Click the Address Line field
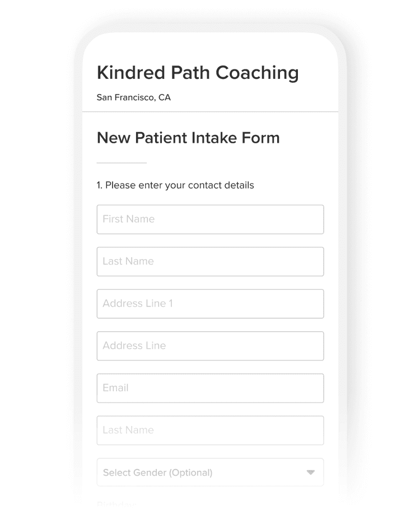 click(210, 346)
